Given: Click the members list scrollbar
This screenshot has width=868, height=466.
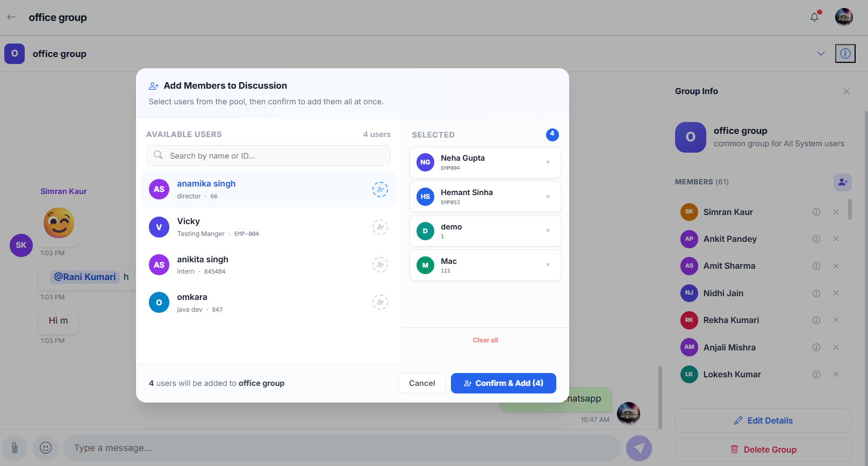Looking at the screenshot, I should tap(850, 210).
